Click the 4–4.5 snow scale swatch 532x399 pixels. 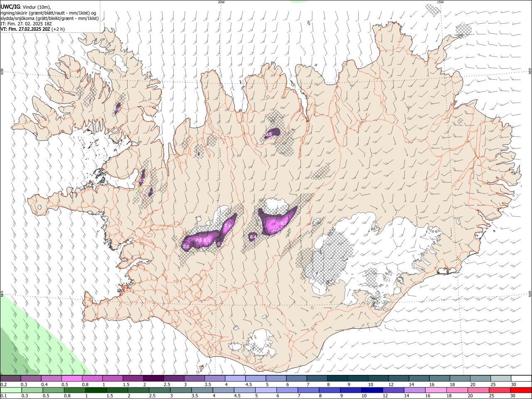tap(236, 378)
